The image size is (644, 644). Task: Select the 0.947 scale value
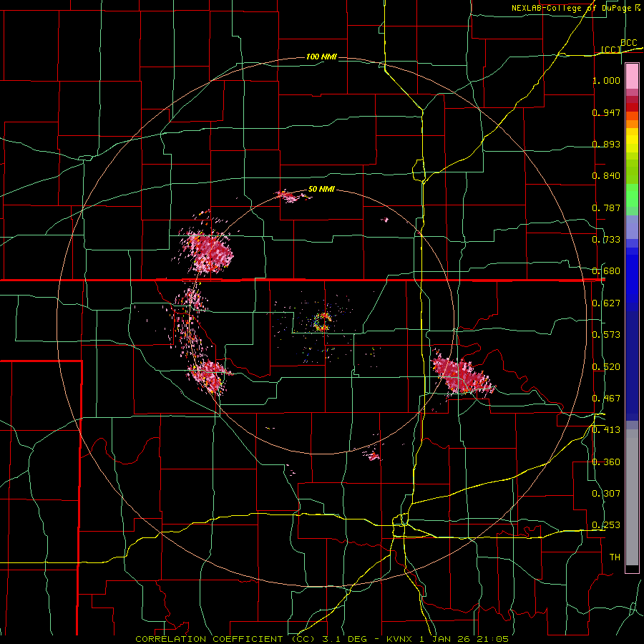pos(606,112)
